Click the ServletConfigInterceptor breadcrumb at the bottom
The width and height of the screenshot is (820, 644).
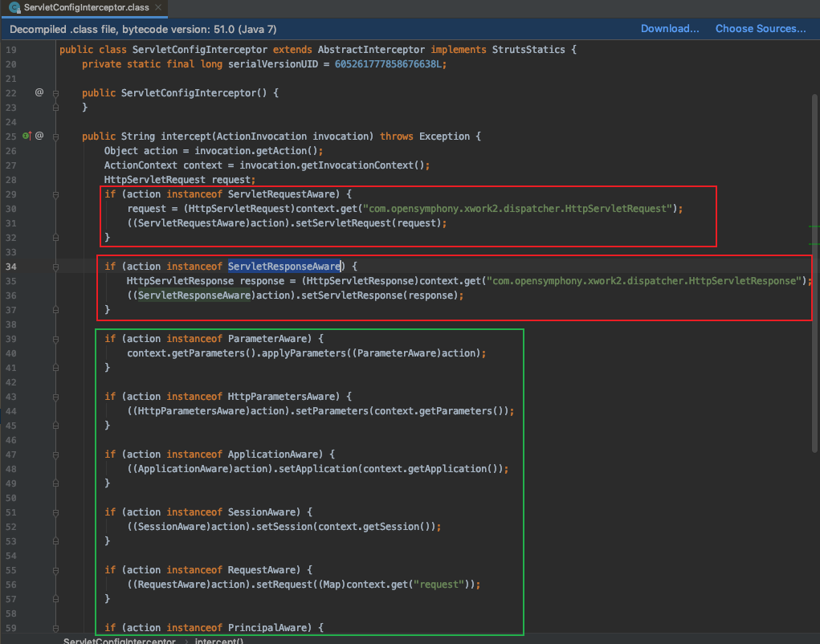pos(120,640)
